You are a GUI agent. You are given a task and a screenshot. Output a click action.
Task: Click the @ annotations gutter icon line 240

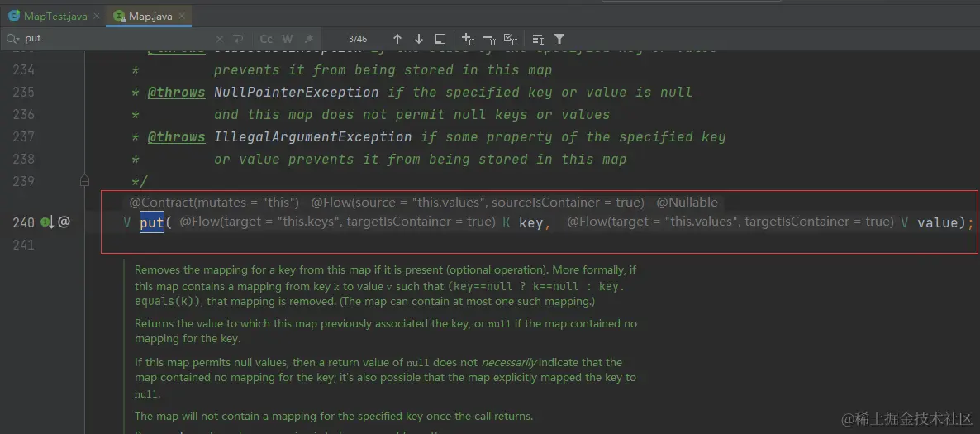64,222
